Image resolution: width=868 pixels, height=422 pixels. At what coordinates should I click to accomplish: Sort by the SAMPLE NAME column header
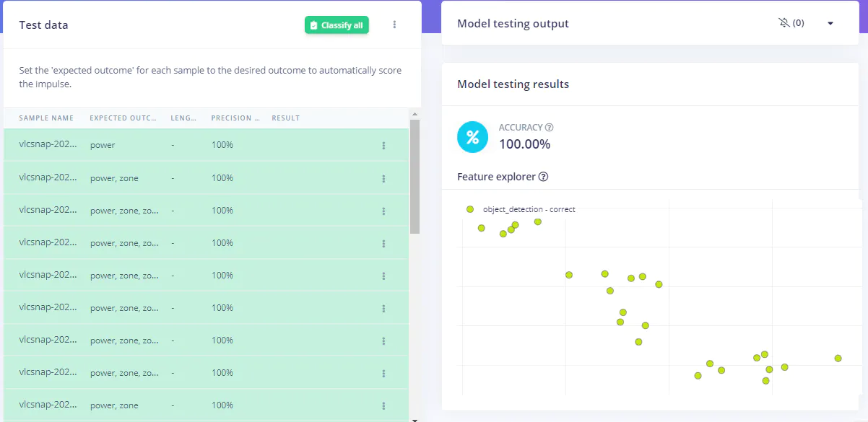click(x=46, y=118)
